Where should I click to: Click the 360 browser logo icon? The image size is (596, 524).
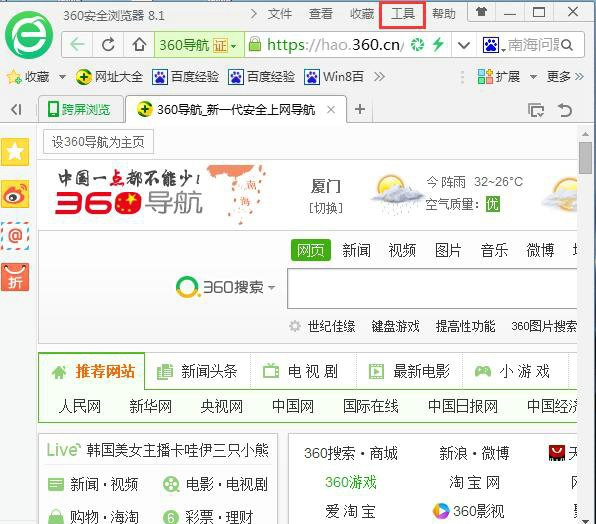coord(29,35)
